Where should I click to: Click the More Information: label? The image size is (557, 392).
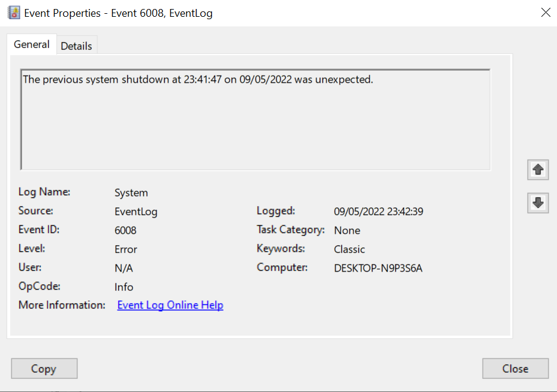tap(62, 305)
